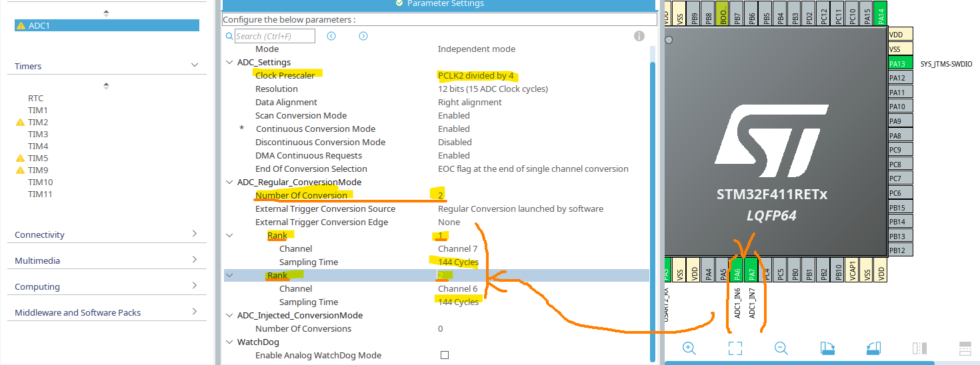Sort the Timers list with the arrows

tap(106, 85)
